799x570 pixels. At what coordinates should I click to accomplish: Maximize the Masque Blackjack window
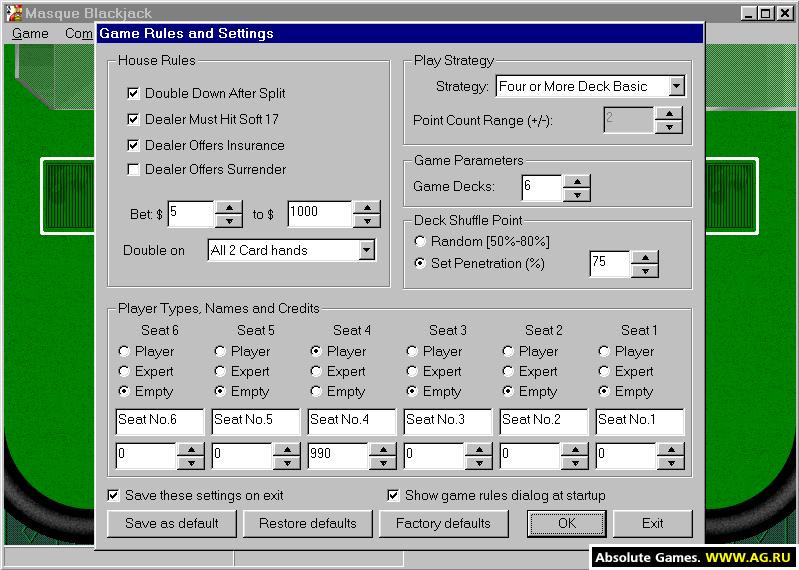[765, 13]
